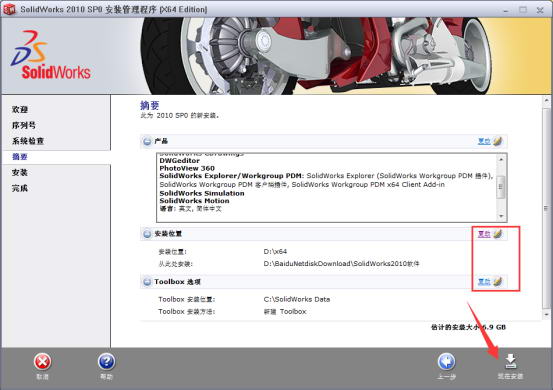Click the product list scroll down arrow
Image resolution: width=553 pixels, height=390 pixels.
(x=501, y=216)
